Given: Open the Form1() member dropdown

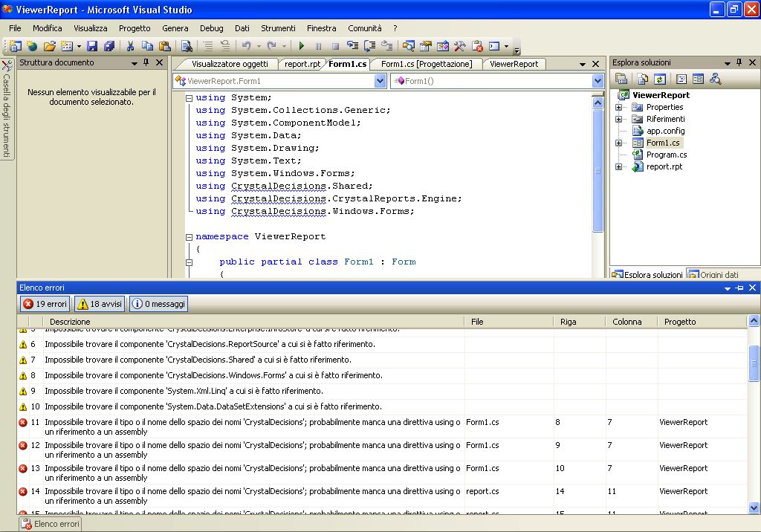Looking at the screenshot, I should tap(598, 81).
